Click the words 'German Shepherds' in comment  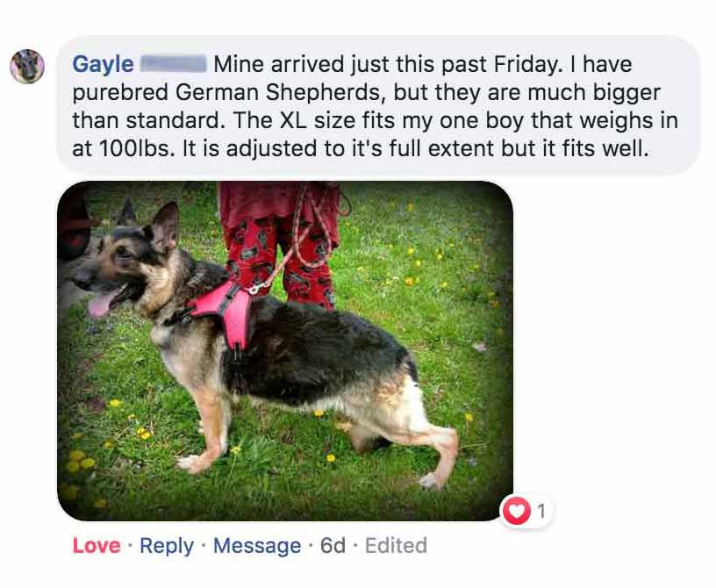pyautogui.click(x=277, y=93)
